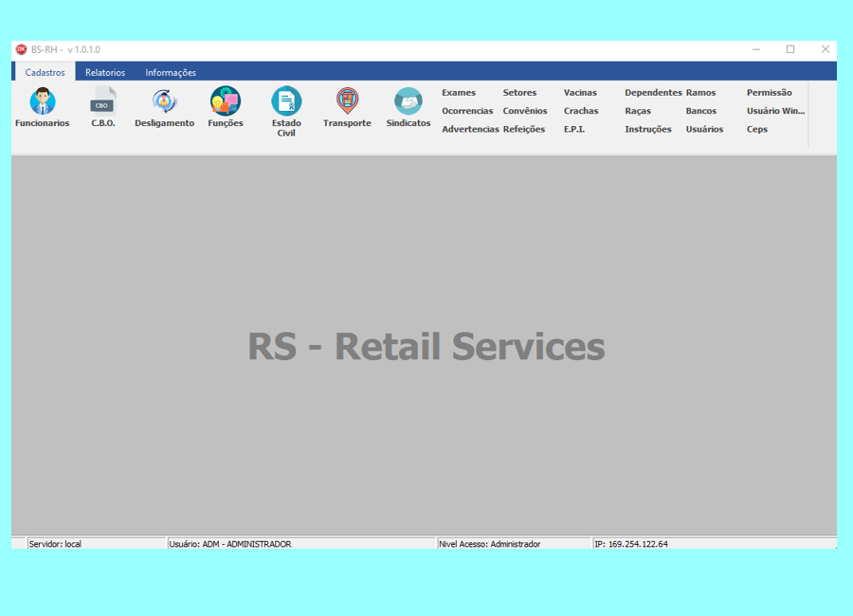The height and width of the screenshot is (616, 853).
Task: Switch to the Relatorios tab
Action: pos(105,72)
